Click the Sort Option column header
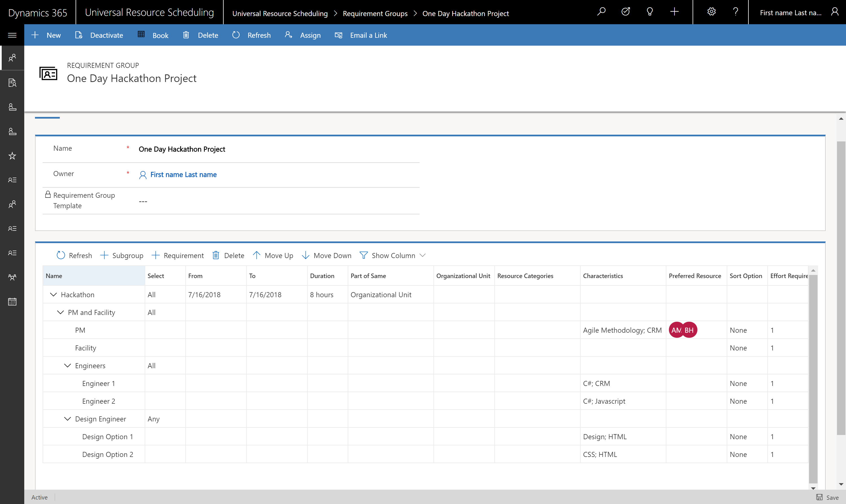Viewport: 846px width, 504px height. pos(747,276)
